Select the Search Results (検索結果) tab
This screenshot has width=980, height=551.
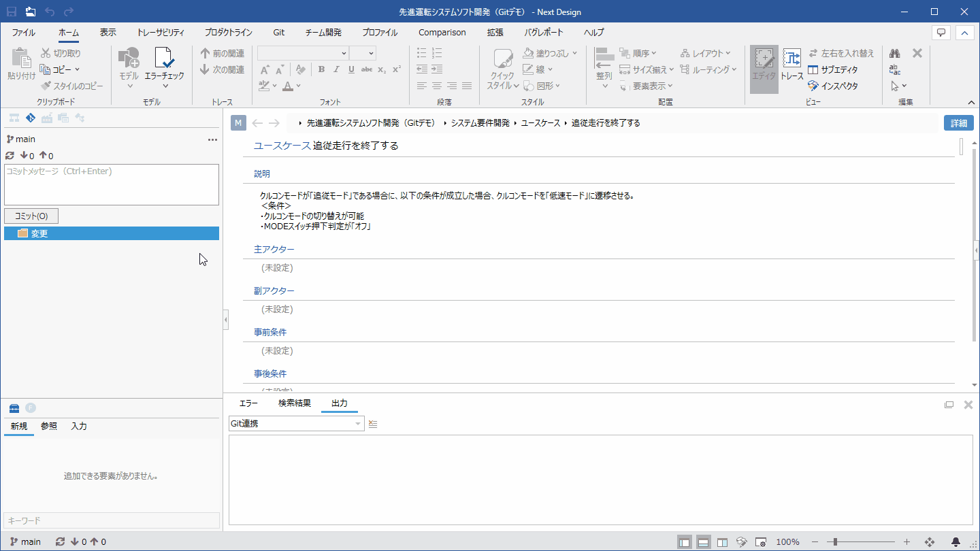[x=295, y=403]
